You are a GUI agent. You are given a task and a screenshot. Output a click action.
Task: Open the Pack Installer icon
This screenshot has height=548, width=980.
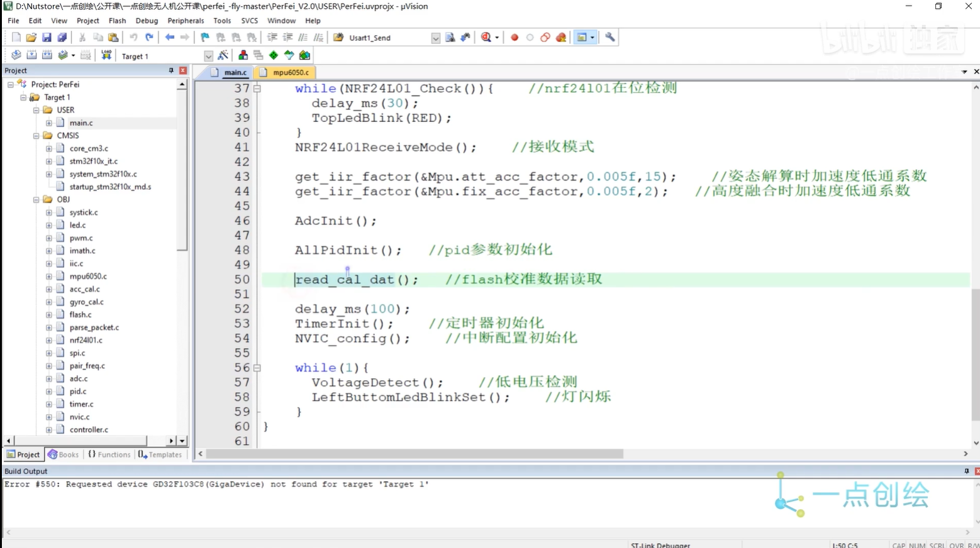click(304, 55)
